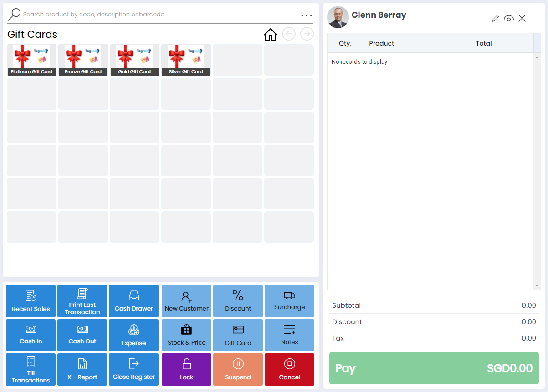
Task: Open the X-Report tool
Action: (x=82, y=369)
